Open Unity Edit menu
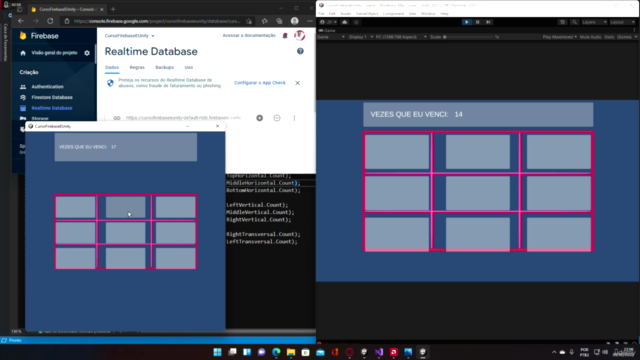The image size is (640, 360). (332, 13)
